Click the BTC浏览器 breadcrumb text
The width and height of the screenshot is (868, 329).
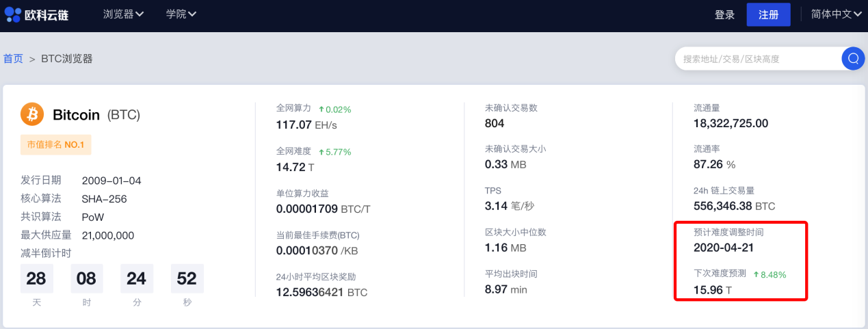pos(67,59)
